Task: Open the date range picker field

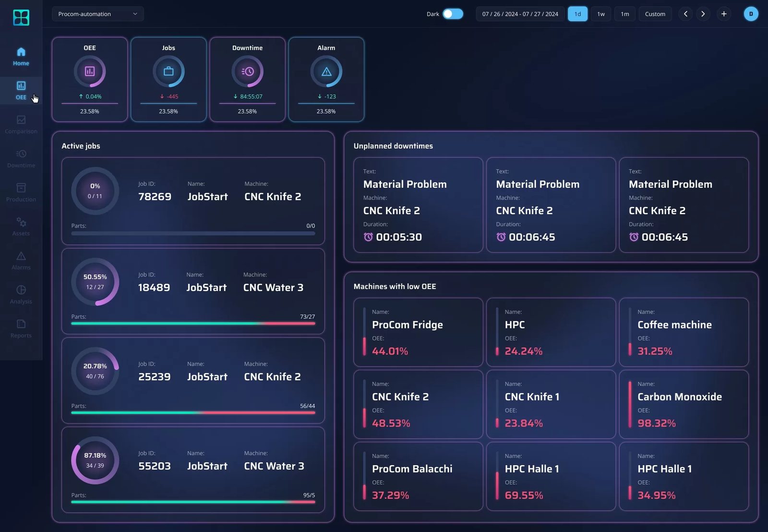Action: (x=520, y=14)
